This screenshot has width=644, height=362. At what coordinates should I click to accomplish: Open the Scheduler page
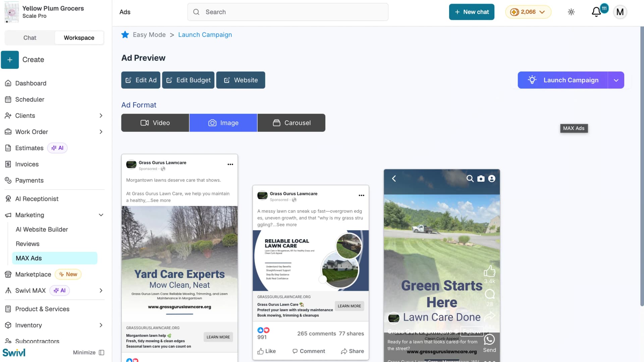(30, 99)
